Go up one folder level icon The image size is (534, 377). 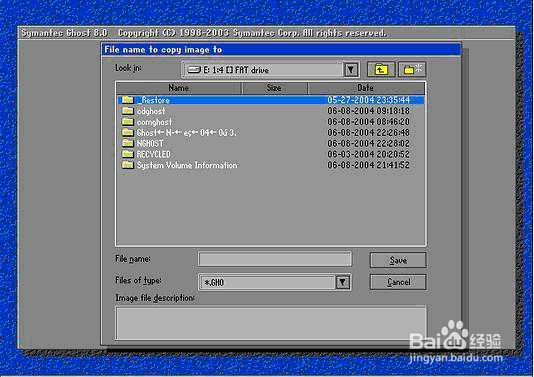pyautogui.click(x=381, y=70)
